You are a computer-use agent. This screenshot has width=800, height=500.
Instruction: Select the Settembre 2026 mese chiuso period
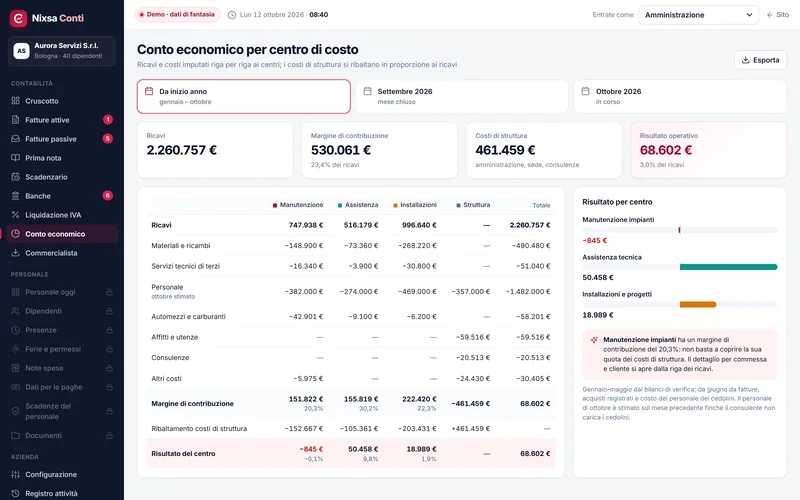click(x=462, y=96)
